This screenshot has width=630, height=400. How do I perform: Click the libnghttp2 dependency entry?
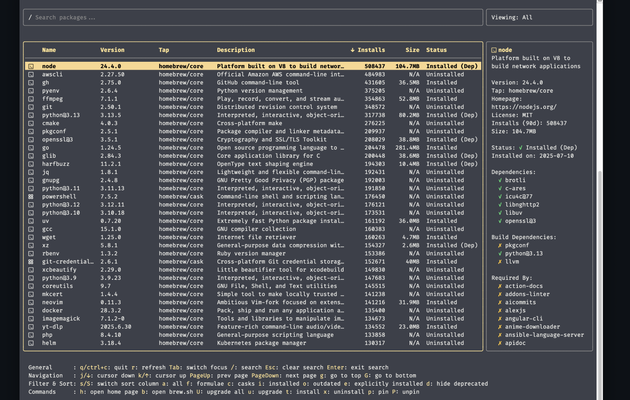pos(522,204)
